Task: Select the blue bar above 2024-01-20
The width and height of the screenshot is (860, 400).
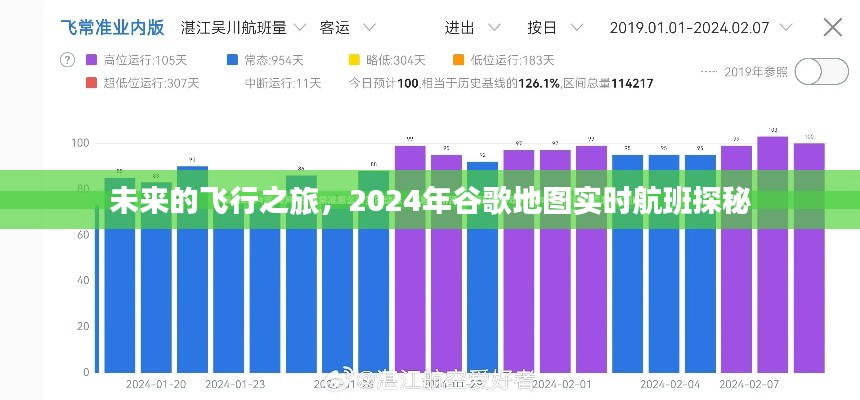Action: point(156,277)
